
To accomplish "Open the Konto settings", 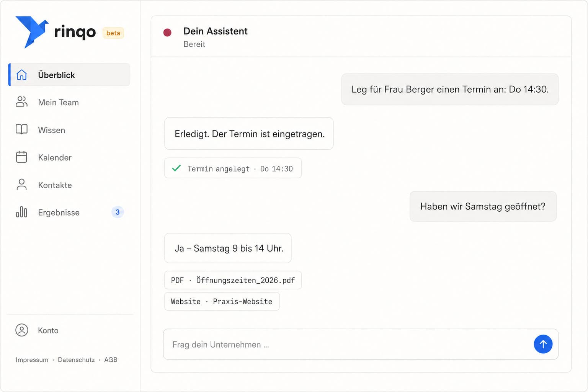I will (70, 330).
